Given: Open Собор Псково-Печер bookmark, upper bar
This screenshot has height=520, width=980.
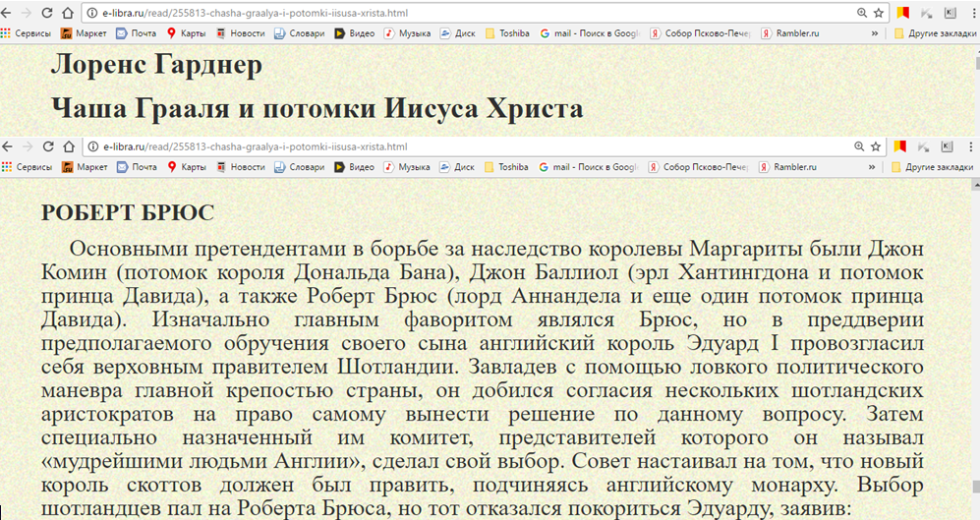Looking at the screenshot, I should pos(701,33).
